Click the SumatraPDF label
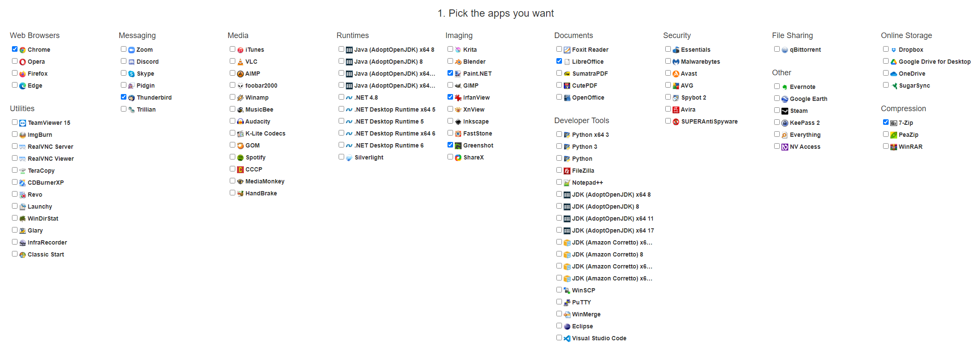This screenshot has height=348, width=980. click(x=590, y=74)
